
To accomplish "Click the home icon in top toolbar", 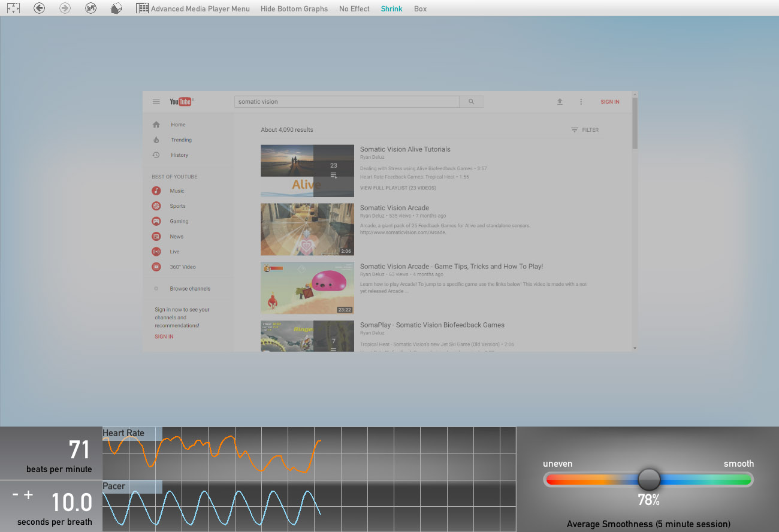I will [x=117, y=8].
